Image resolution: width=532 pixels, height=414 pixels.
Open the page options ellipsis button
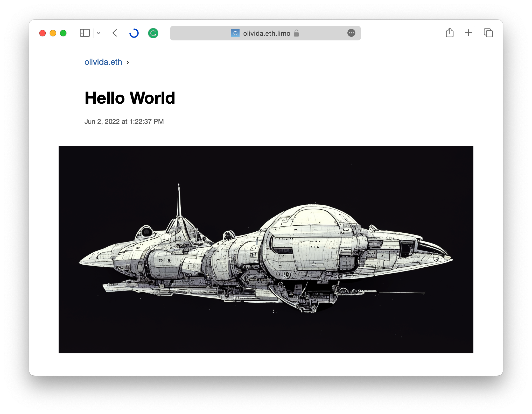(x=351, y=33)
